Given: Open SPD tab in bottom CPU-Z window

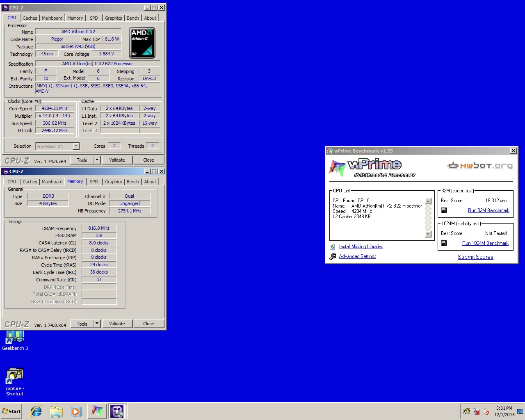Looking at the screenshot, I should pyautogui.click(x=94, y=182).
